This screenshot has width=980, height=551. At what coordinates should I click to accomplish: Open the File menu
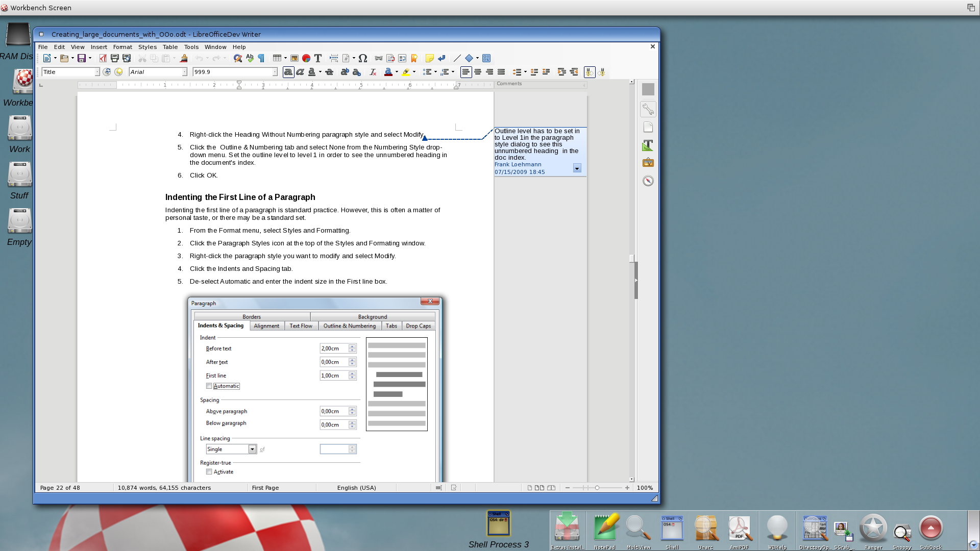[43, 47]
